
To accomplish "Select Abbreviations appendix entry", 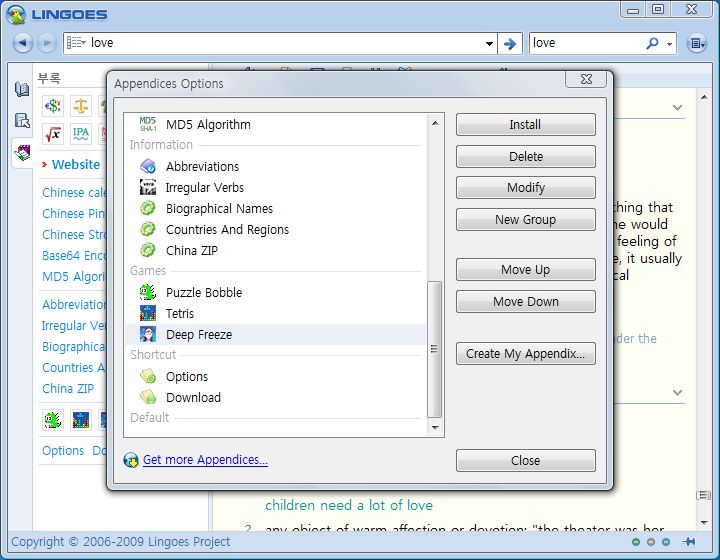I will pos(276,166).
